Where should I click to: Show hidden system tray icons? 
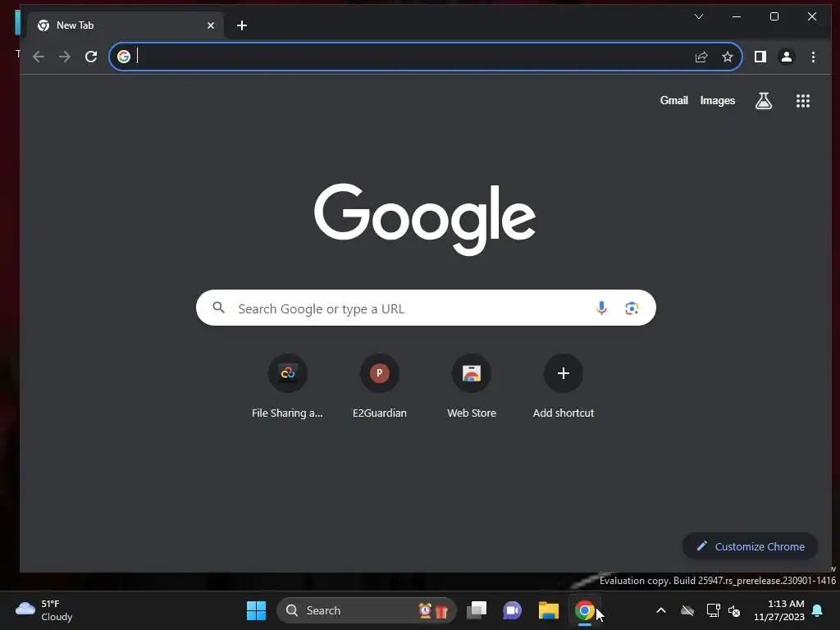(x=661, y=610)
